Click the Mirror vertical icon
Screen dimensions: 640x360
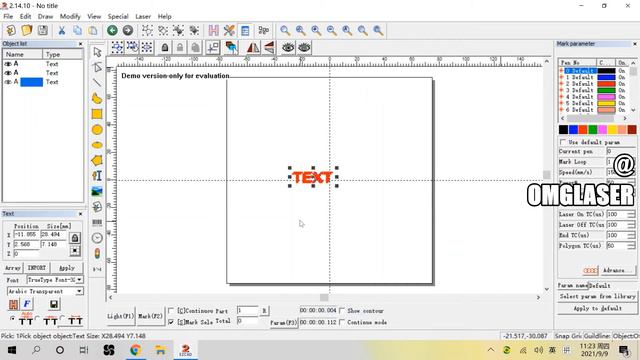coord(269,48)
